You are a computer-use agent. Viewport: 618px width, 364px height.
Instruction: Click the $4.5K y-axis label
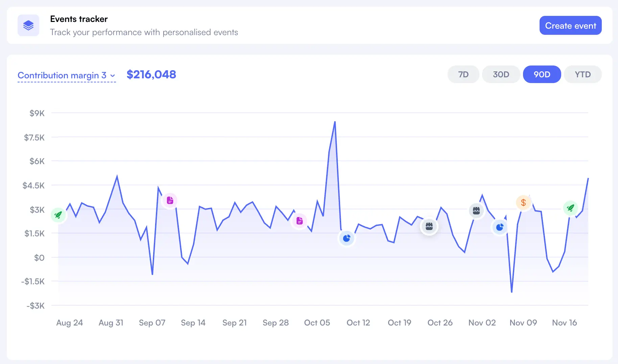33,185
